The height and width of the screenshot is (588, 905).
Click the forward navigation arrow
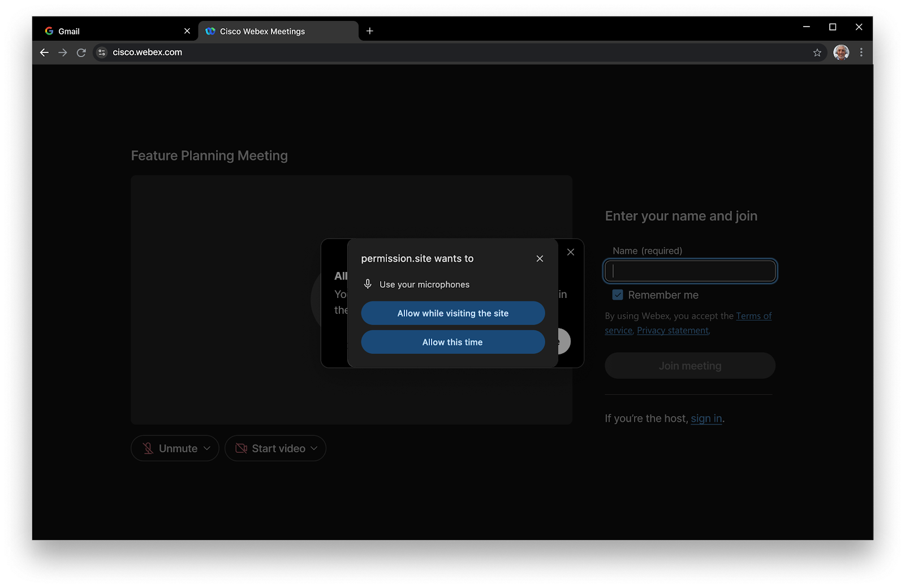(63, 52)
